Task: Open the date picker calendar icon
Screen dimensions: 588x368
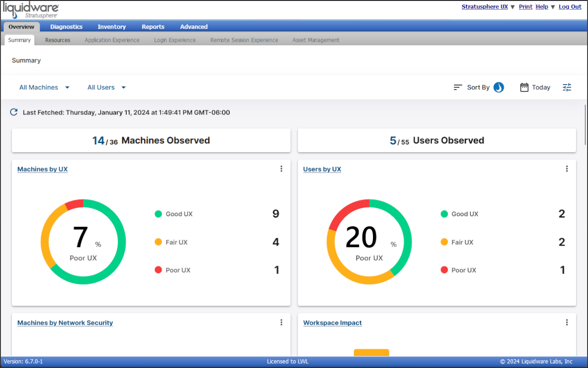Action: pyautogui.click(x=524, y=87)
